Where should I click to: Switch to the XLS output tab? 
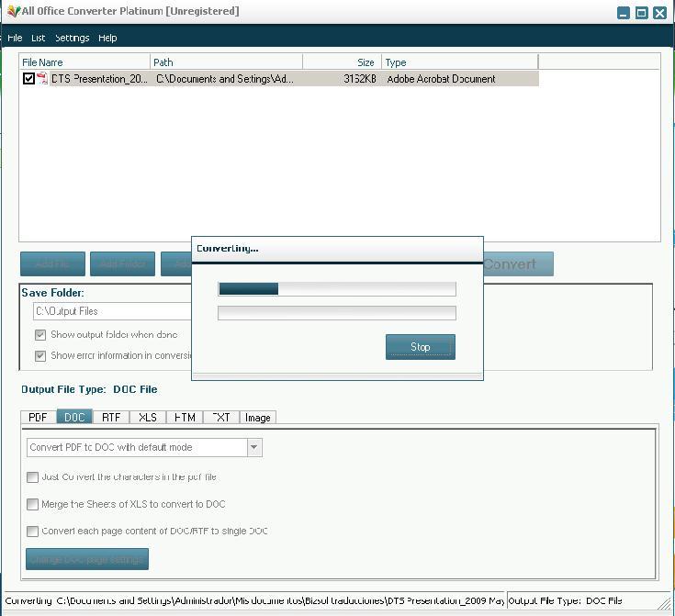click(x=148, y=417)
